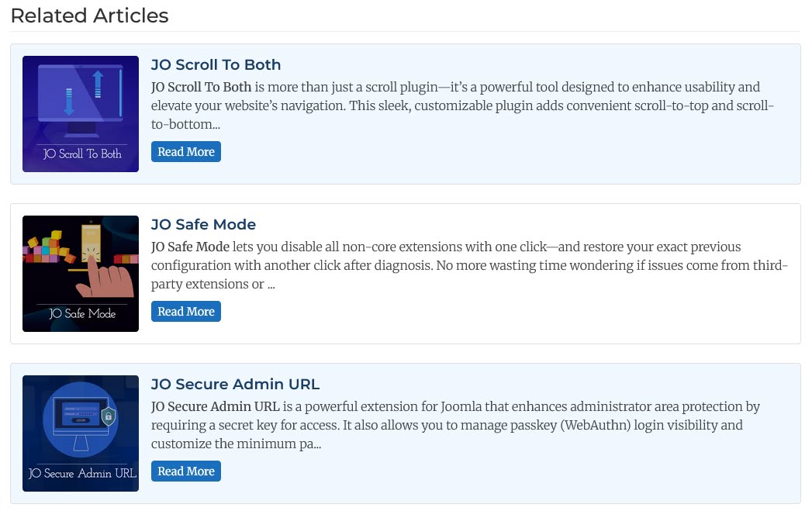
Task: Click the down arrow icon in scroll thumbnail
Action: [69, 102]
